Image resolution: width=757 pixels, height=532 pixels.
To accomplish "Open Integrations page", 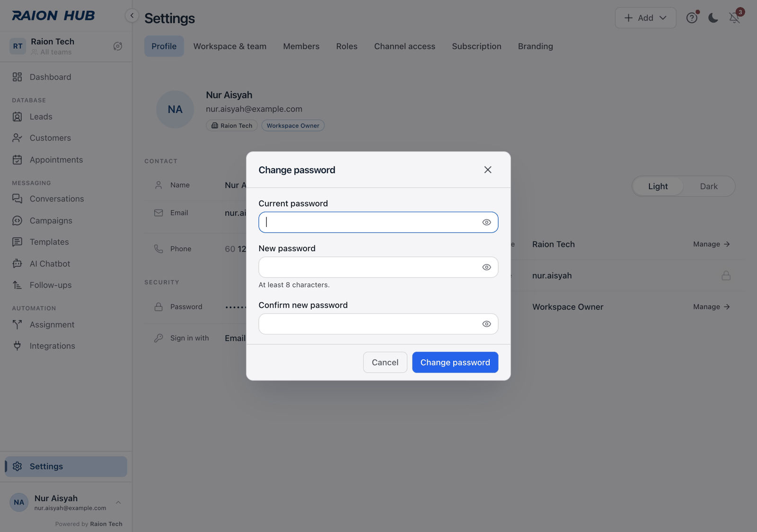I will pyautogui.click(x=66, y=346).
